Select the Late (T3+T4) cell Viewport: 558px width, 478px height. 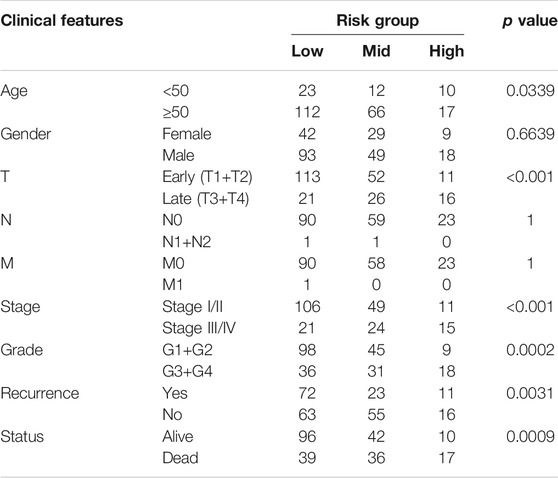[x=206, y=199]
